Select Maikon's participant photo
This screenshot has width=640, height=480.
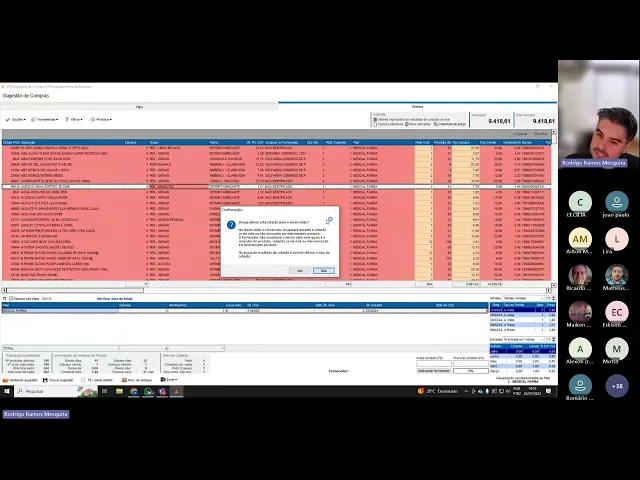coord(580,312)
